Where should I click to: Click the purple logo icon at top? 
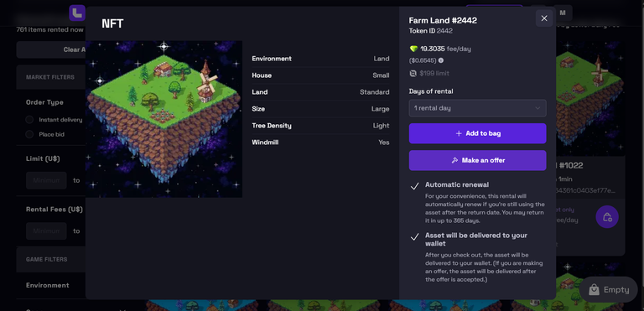click(77, 13)
